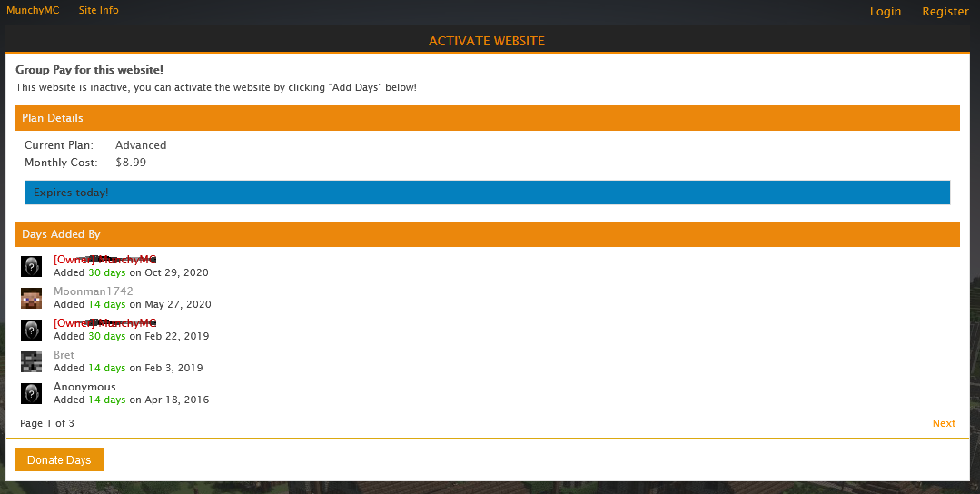Select the '$8.99' monthly cost value

[131, 163]
